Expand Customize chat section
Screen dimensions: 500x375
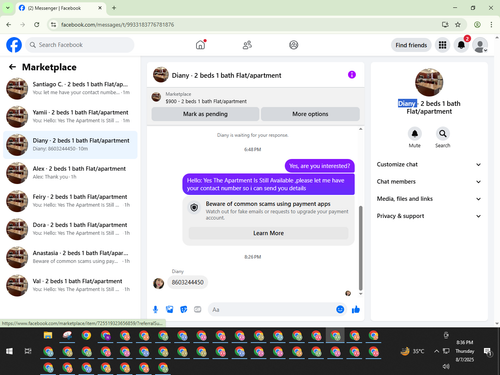pyautogui.click(x=429, y=164)
